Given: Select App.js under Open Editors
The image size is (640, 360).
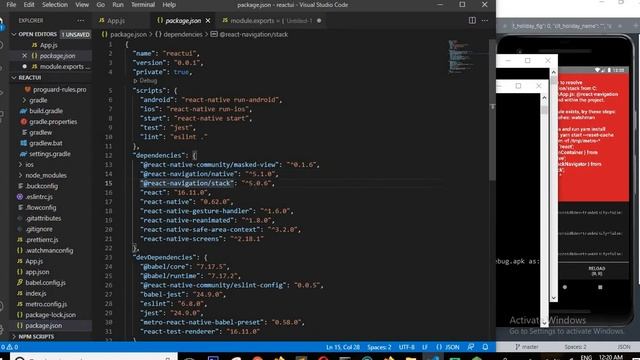Looking at the screenshot, I should tap(48, 45).
